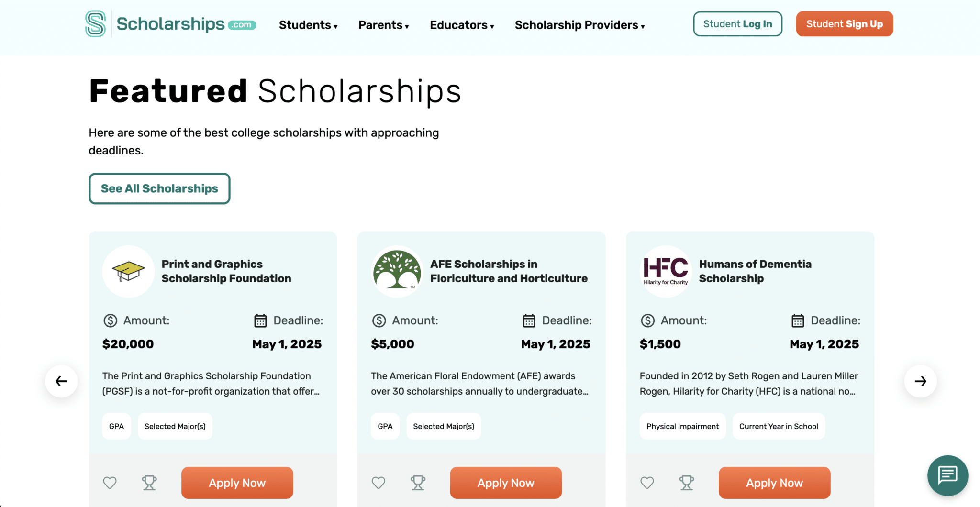Expand the Scholarship Providers dropdown menu
This screenshot has height=507, width=980.
tap(579, 25)
